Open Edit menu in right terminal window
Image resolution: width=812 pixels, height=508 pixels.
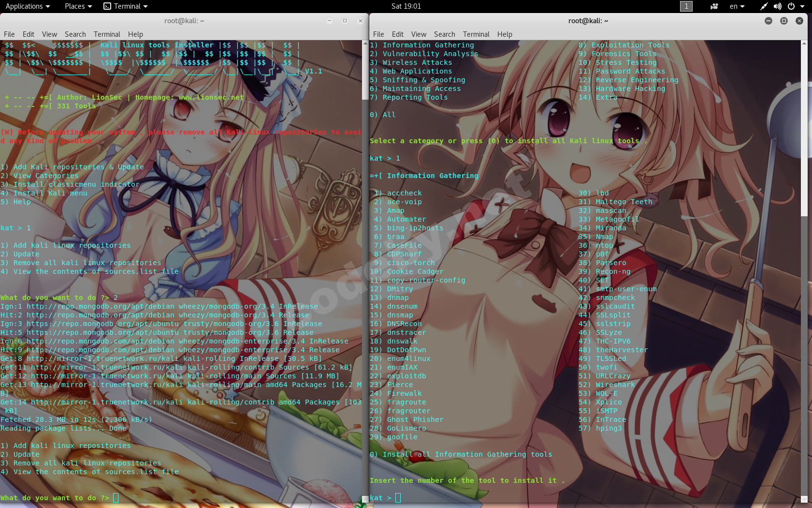(398, 34)
